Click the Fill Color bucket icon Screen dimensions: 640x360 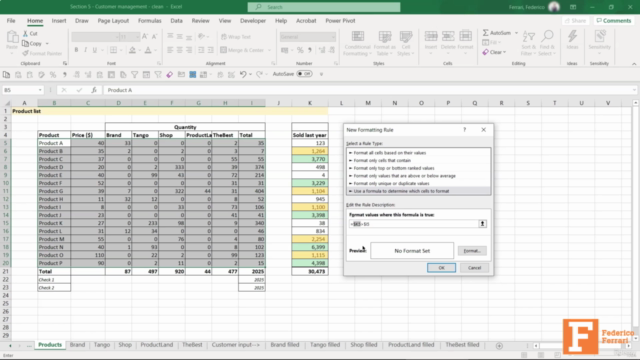132,50
